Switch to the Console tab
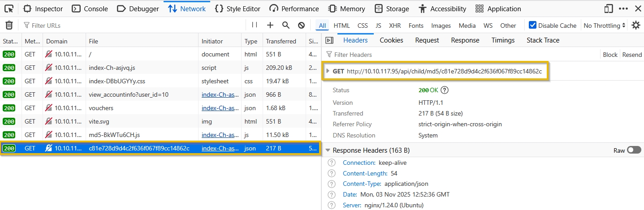The width and height of the screenshot is (644, 210). point(90,9)
